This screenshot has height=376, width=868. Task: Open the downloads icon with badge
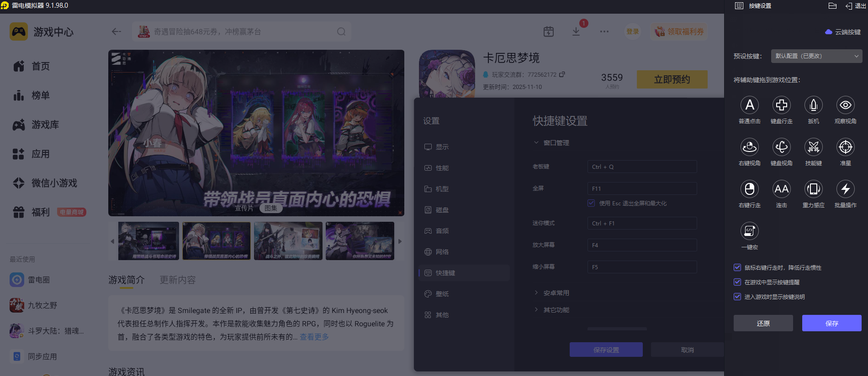coord(576,31)
